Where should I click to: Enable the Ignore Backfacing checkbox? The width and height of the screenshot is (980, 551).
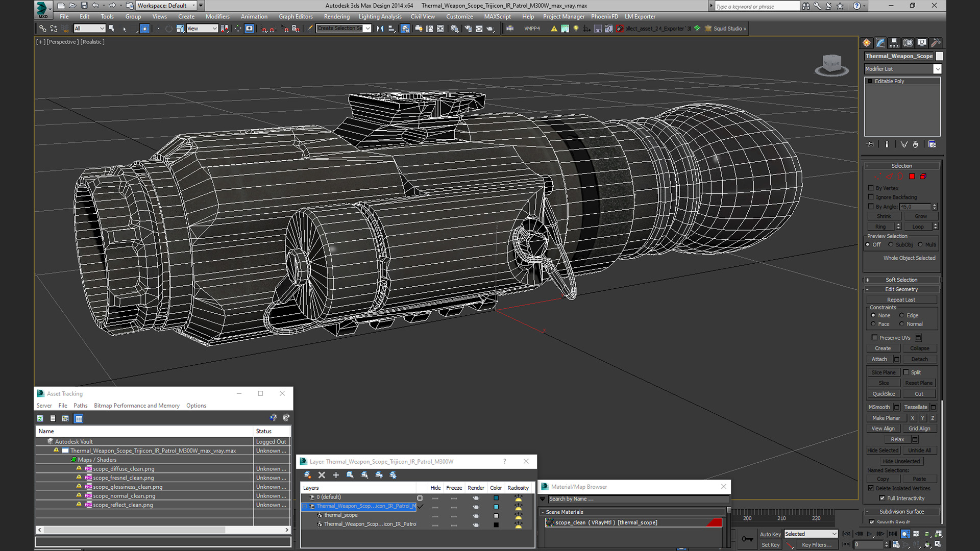871,197
